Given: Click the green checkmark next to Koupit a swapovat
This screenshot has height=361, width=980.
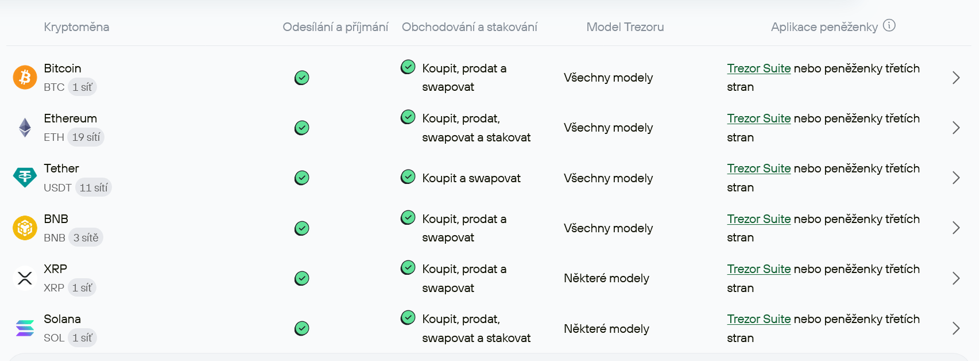Looking at the screenshot, I should (408, 176).
